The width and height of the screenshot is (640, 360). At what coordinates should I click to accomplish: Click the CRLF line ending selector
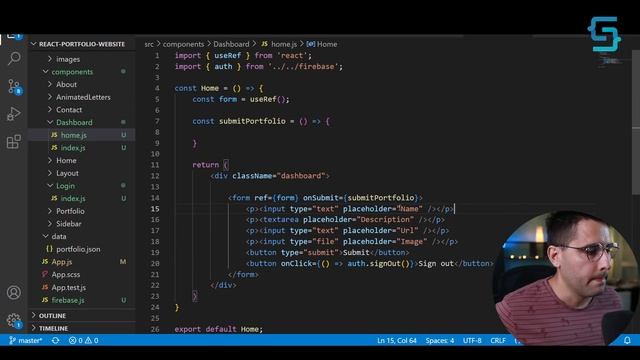[x=498, y=340]
